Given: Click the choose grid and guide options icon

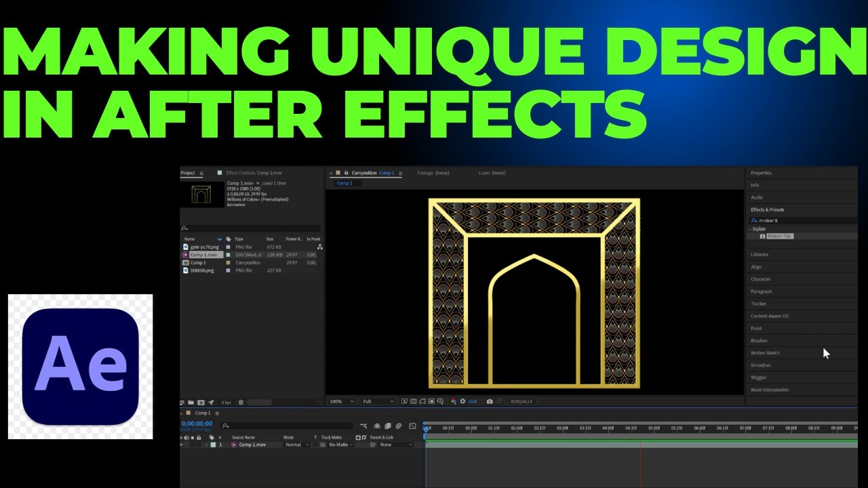Looking at the screenshot, I should pos(440,401).
